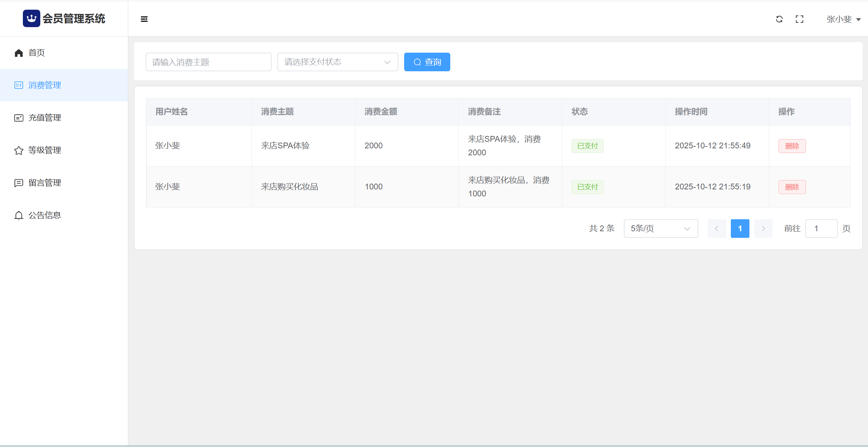Open the 5条/页 page size dropdown

(x=661, y=229)
